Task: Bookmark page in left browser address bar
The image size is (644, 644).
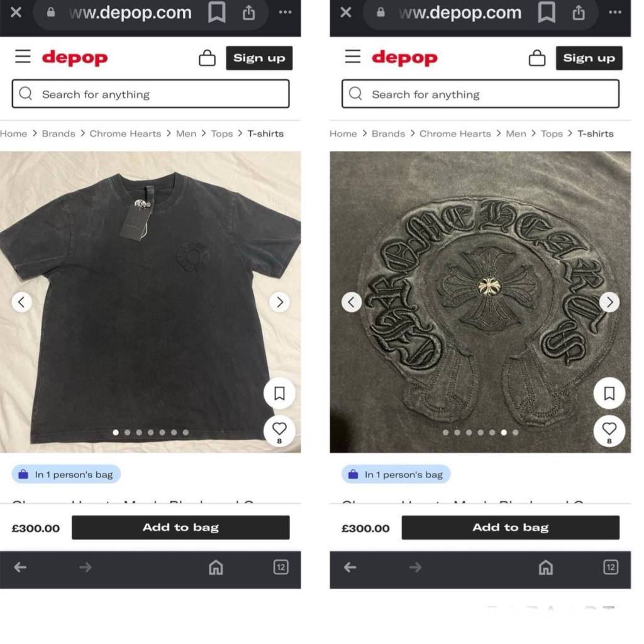Action: [217, 13]
